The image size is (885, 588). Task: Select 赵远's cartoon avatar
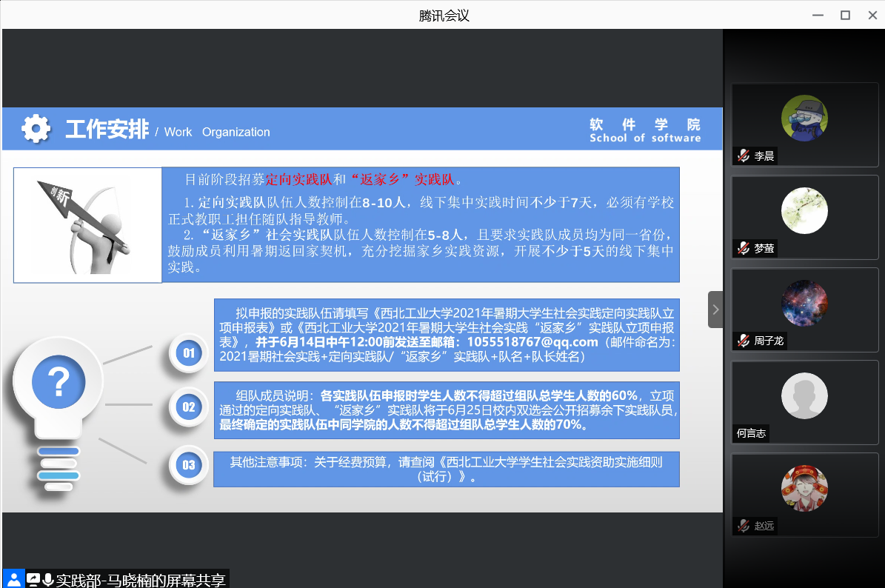click(804, 489)
